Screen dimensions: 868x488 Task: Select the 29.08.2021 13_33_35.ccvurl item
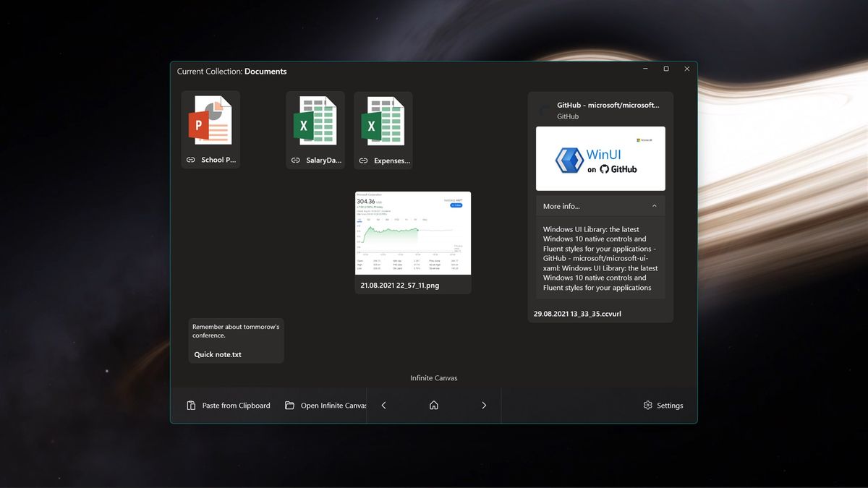point(576,313)
